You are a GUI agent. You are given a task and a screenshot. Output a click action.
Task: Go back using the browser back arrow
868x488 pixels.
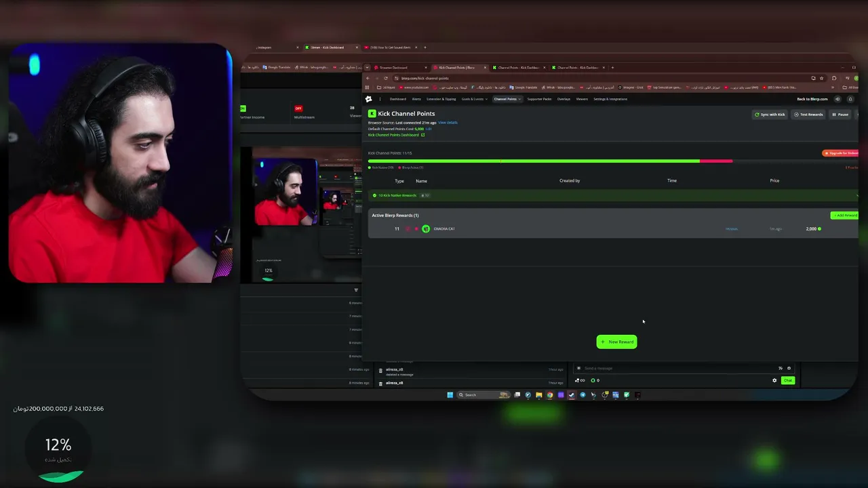(x=368, y=78)
